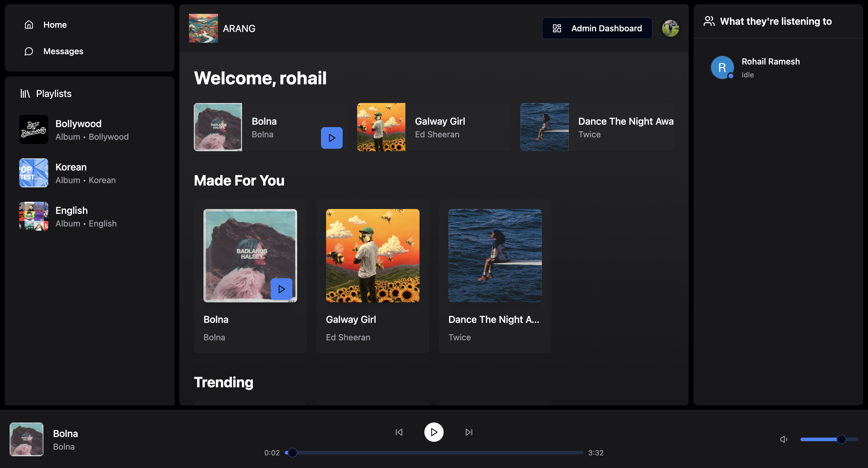Skip to previous track
This screenshot has width=868, height=468.
tap(399, 432)
